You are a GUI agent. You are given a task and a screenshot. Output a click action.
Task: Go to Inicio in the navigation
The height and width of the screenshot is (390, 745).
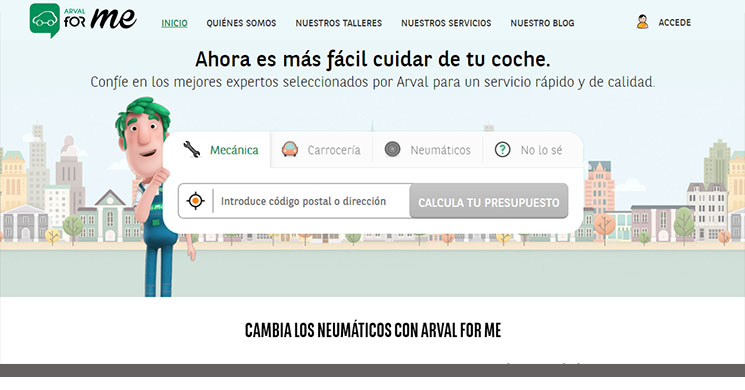174,23
